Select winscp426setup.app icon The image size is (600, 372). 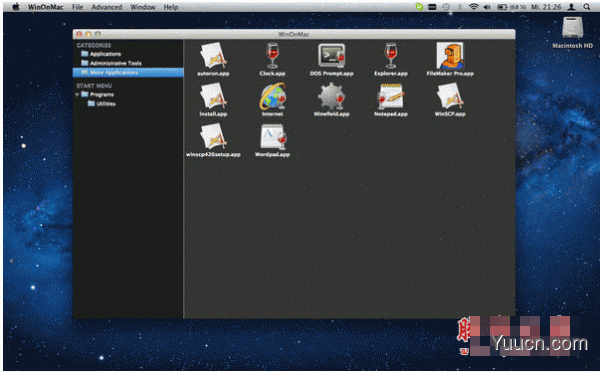coord(213,137)
